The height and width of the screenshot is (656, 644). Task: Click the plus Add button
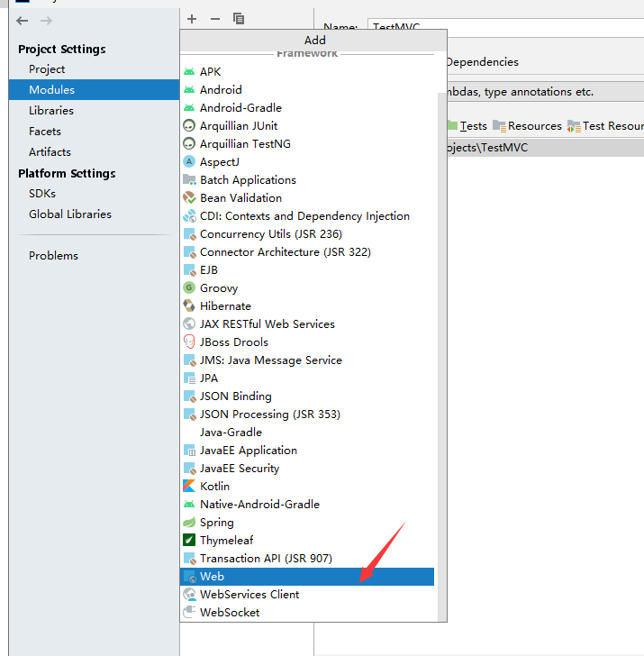tap(192, 19)
